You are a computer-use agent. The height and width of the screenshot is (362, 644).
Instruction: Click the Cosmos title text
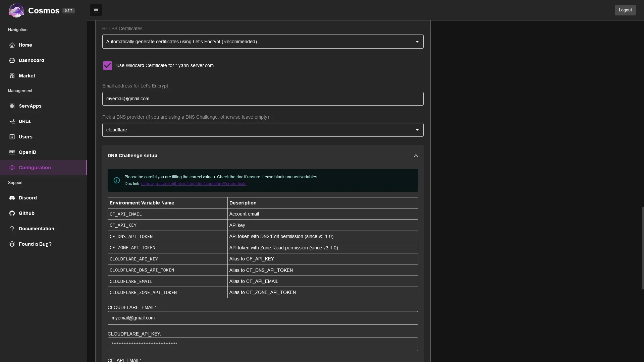click(x=44, y=11)
